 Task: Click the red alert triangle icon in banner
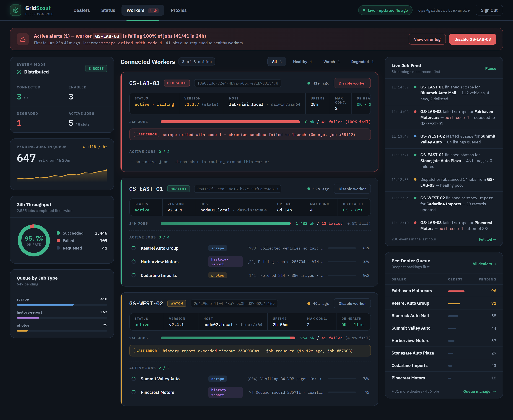(x=23, y=39)
